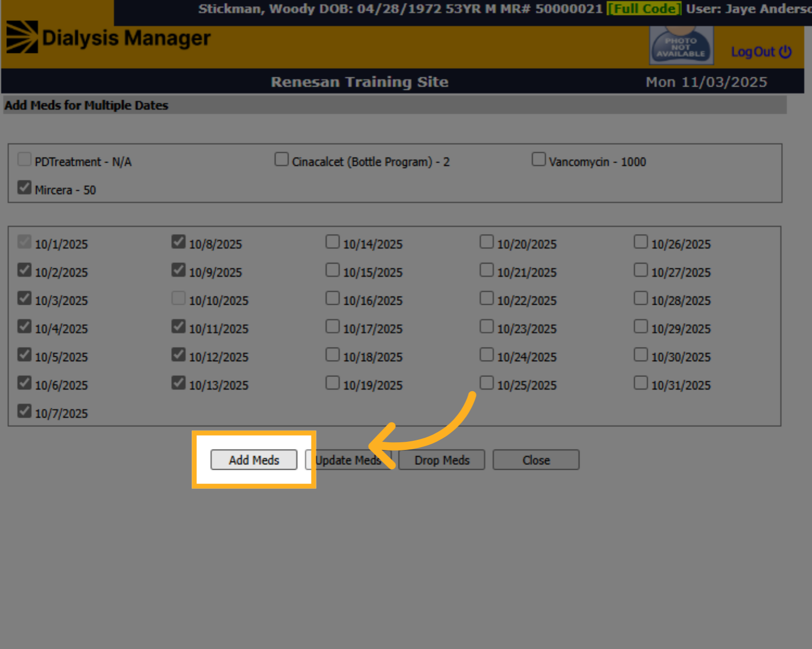Click the Full Code status label
812x649 pixels.
644,9
